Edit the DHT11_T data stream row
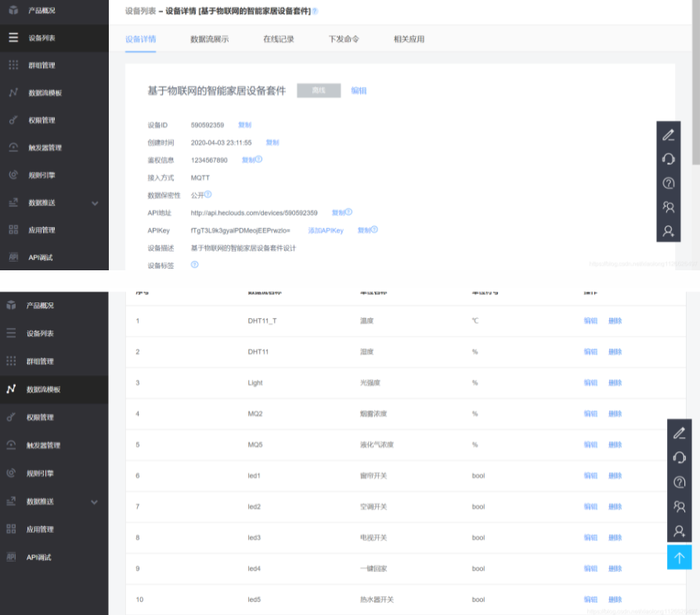The image size is (700, 615). pyautogui.click(x=590, y=320)
